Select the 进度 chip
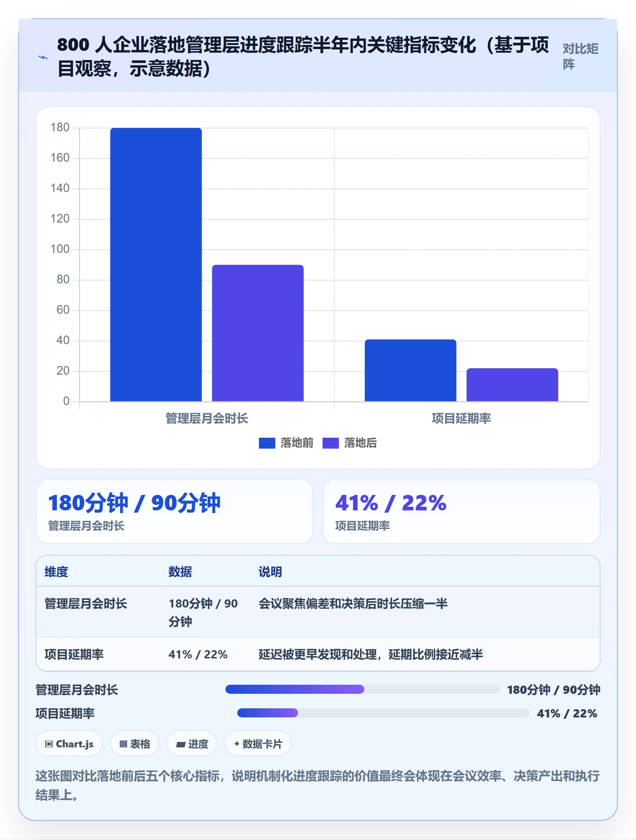636x840 pixels. point(192,744)
